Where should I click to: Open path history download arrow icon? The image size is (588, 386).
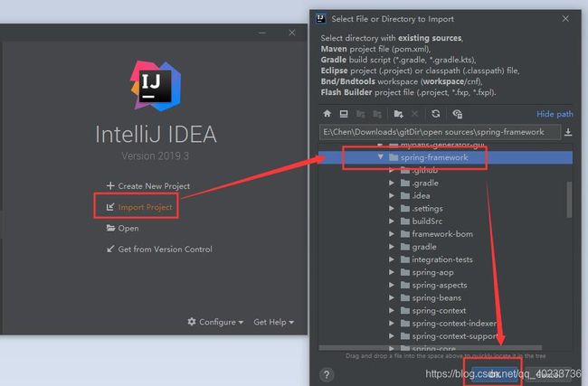point(568,132)
